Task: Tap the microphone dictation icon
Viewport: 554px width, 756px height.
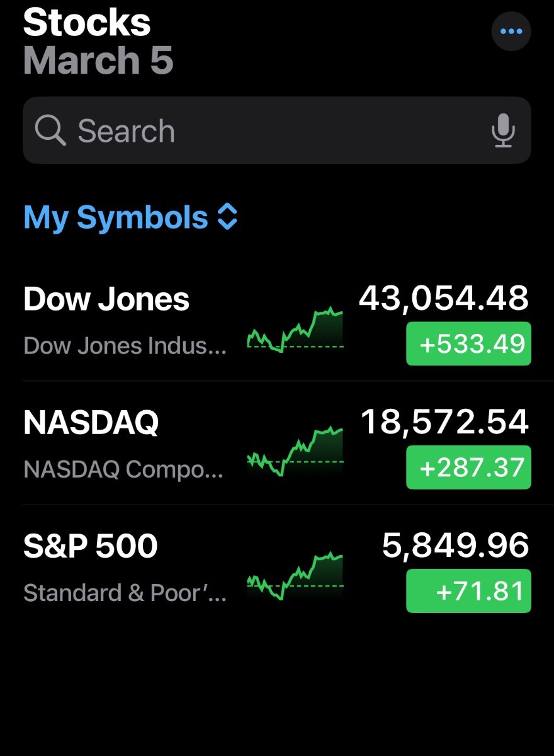Action: 503,130
